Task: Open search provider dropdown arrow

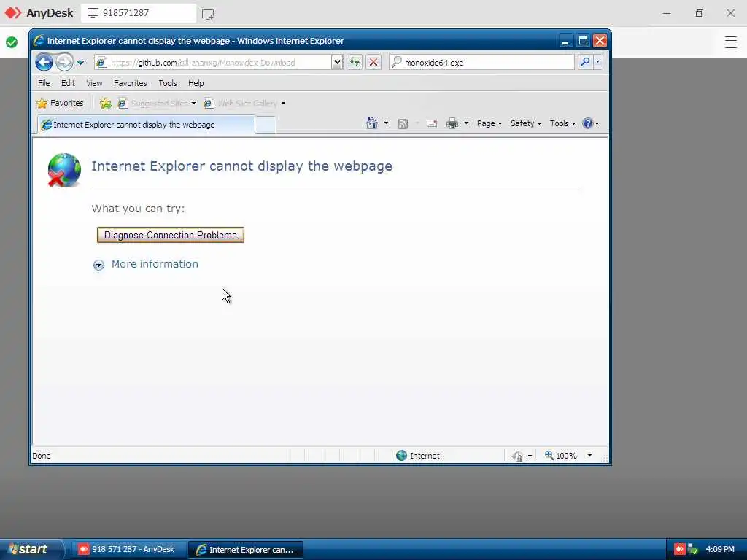Action: coord(598,62)
